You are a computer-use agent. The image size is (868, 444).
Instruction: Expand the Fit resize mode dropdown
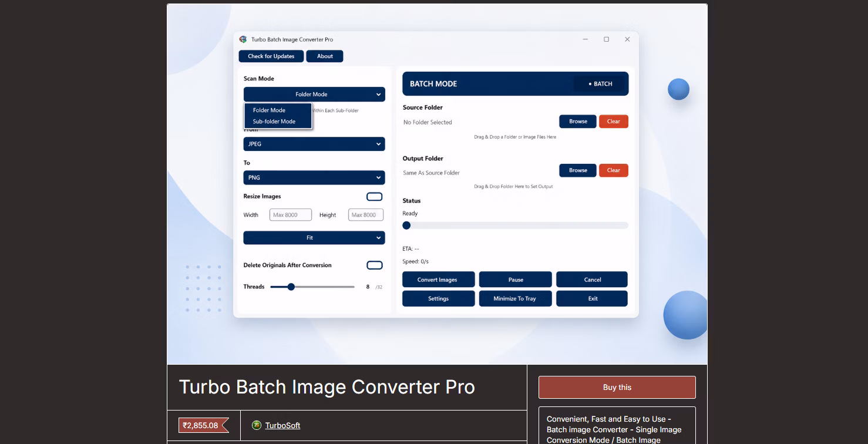314,238
